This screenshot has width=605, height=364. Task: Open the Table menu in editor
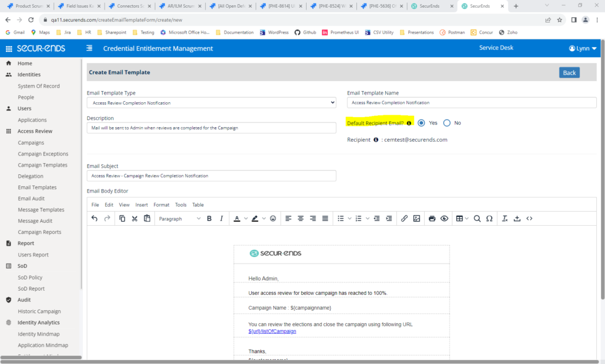(x=198, y=205)
